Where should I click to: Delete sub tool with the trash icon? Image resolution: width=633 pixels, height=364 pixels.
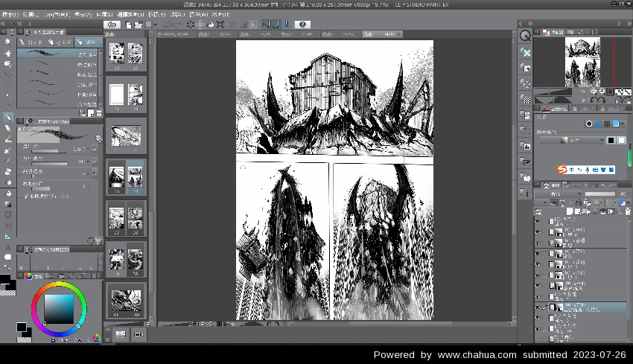99,113
